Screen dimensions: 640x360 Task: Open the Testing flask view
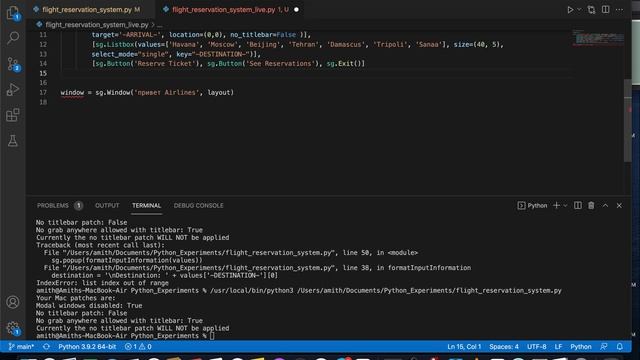click(13, 141)
